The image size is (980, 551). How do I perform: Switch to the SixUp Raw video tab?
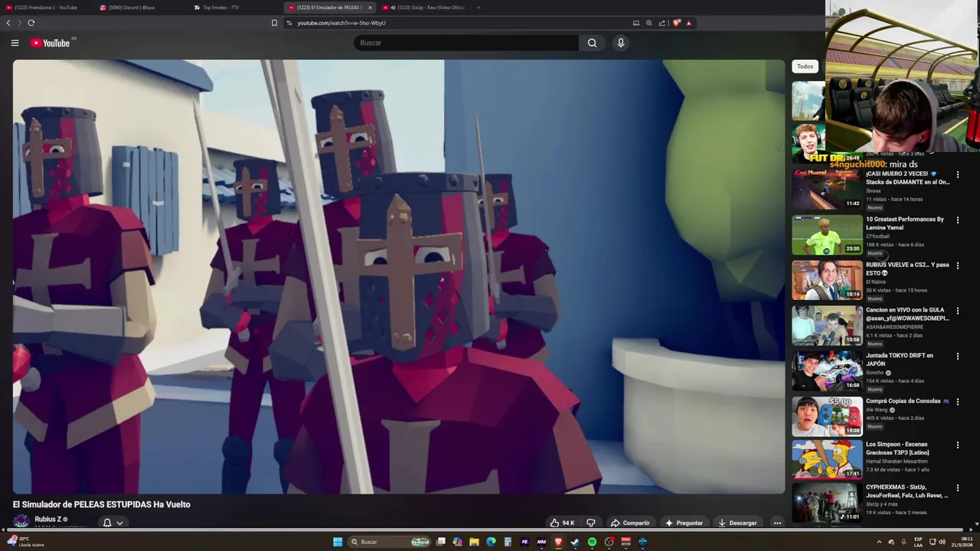(426, 8)
